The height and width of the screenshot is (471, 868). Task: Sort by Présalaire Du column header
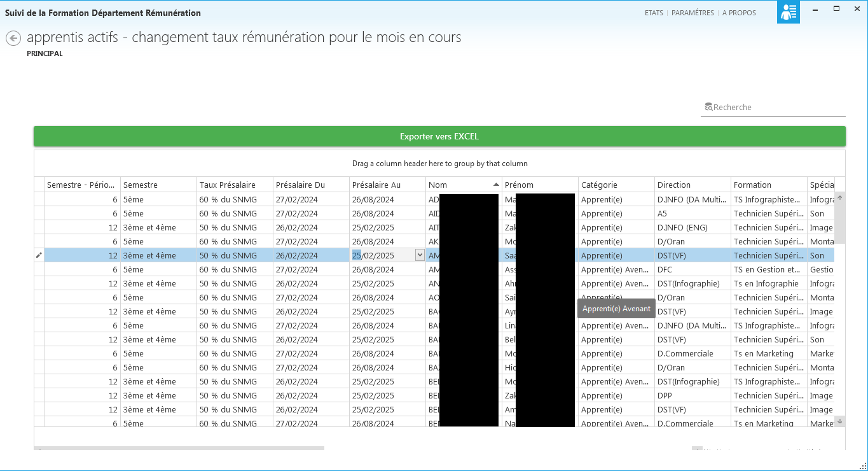tap(311, 185)
